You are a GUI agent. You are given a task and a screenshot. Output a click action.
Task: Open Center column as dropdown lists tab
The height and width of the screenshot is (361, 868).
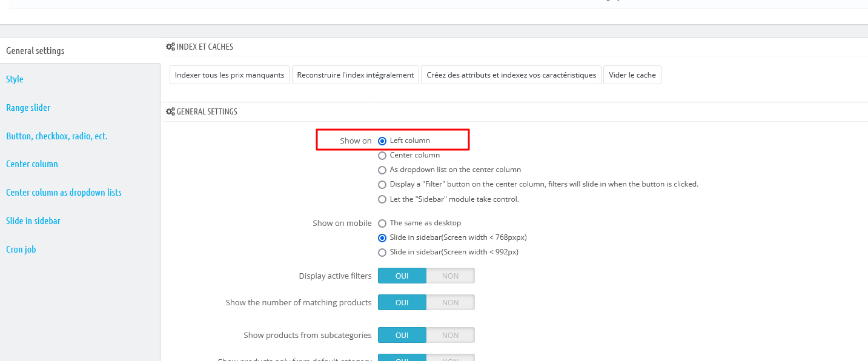64,193
